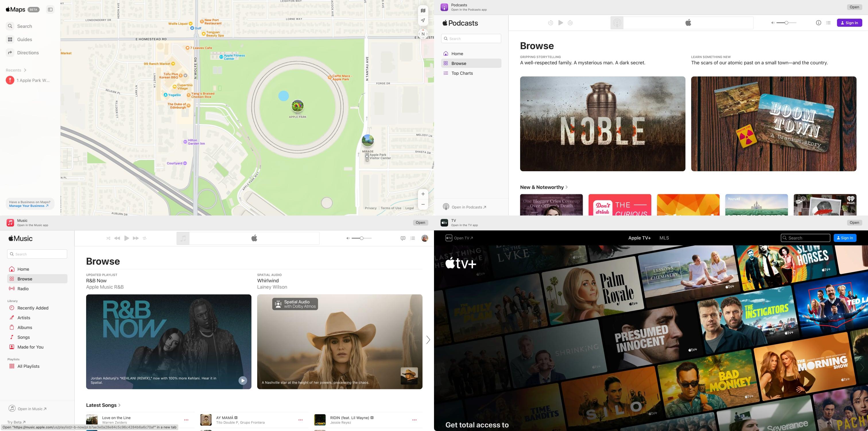Screen dimensions: 868x431
Task: Play the R&B Now playlist card
Action: point(243,380)
